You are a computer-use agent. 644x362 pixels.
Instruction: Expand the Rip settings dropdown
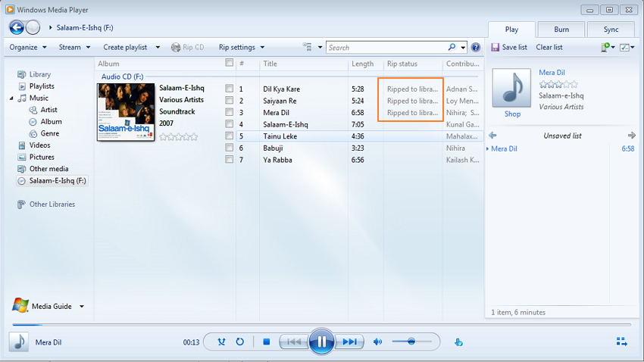tap(241, 47)
